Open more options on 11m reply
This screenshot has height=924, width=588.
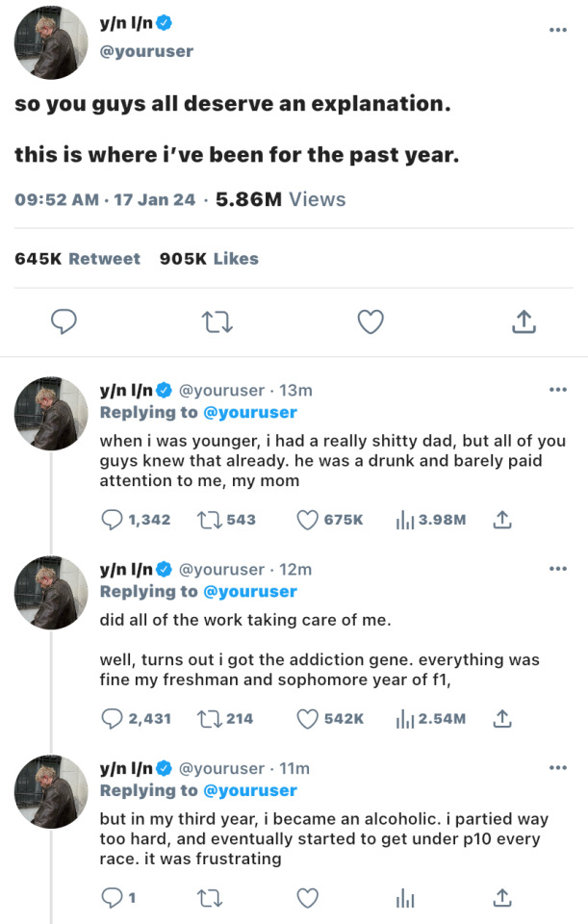point(558,768)
